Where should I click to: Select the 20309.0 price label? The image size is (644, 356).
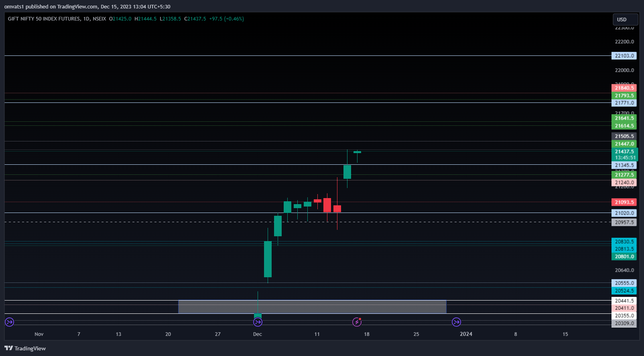(624, 323)
